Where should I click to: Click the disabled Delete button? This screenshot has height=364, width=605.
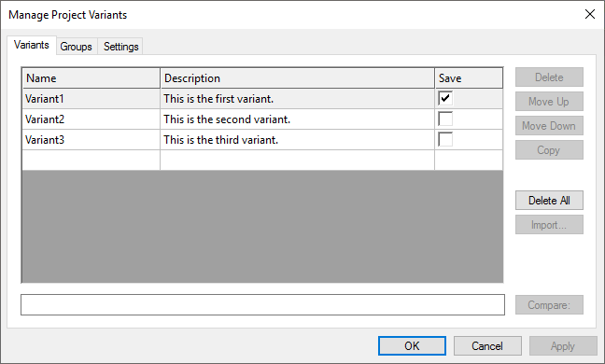tap(549, 77)
